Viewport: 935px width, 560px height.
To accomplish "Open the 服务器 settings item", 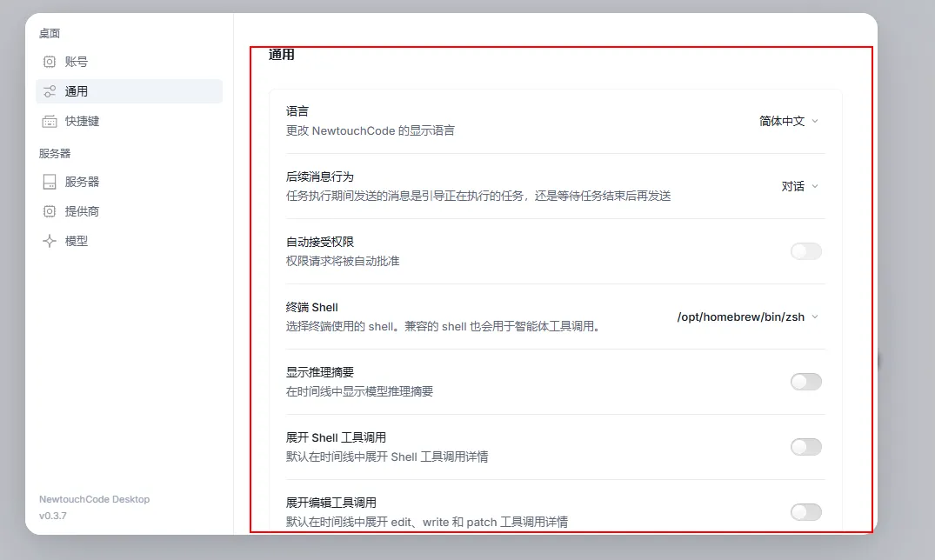I will pyautogui.click(x=129, y=182).
